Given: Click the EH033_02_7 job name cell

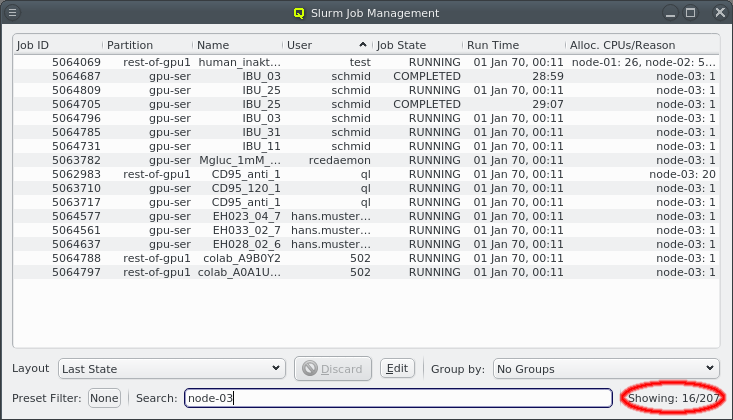Looking at the screenshot, I should pos(247,231).
